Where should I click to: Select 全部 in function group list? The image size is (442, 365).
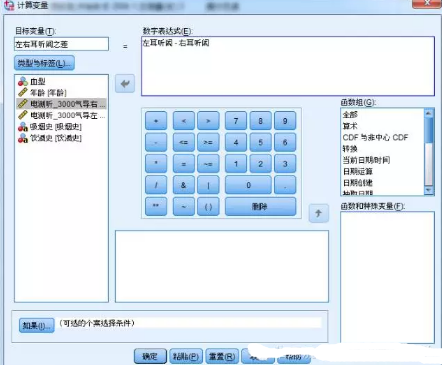click(350, 115)
